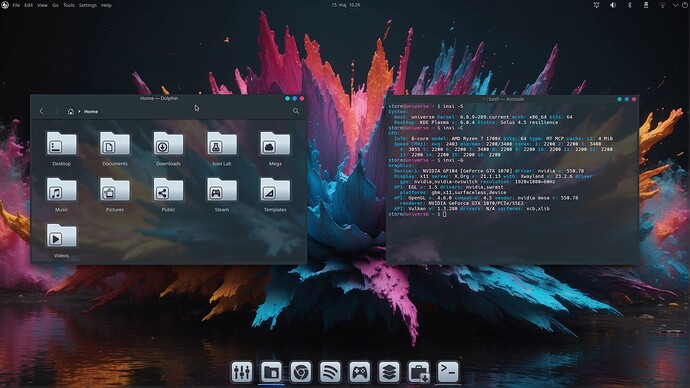Viewport: 690px width, 388px height.
Task: Open the Documents folder in Dolphin
Action: (115, 148)
